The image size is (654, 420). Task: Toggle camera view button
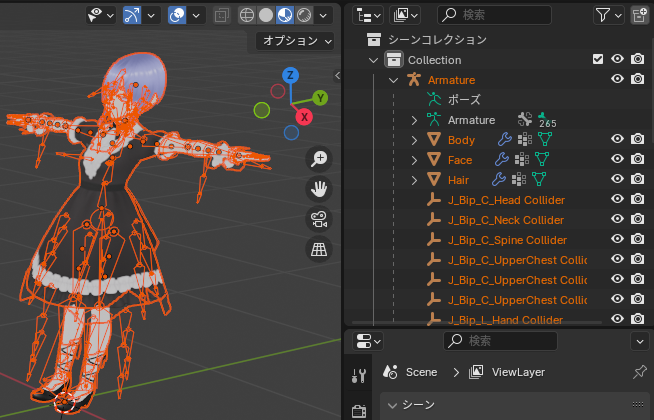pos(319,219)
